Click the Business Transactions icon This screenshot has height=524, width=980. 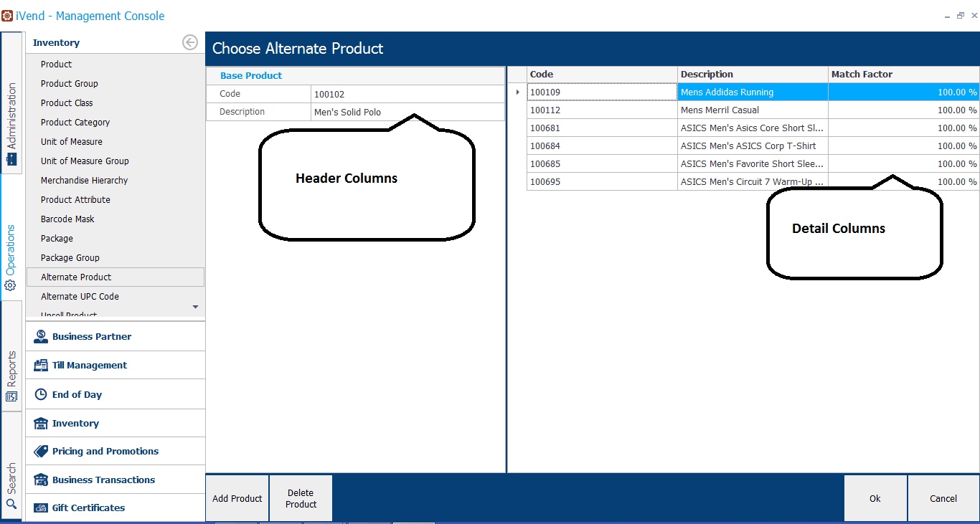pyautogui.click(x=41, y=480)
